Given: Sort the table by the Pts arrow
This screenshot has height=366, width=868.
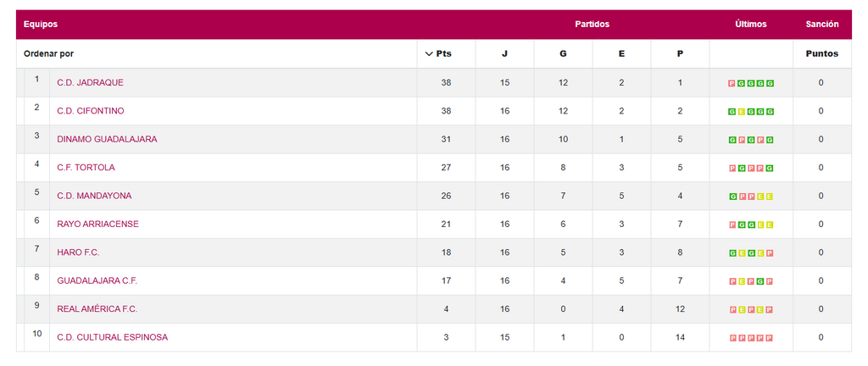Looking at the screenshot, I should pyautogui.click(x=429, y=54).
